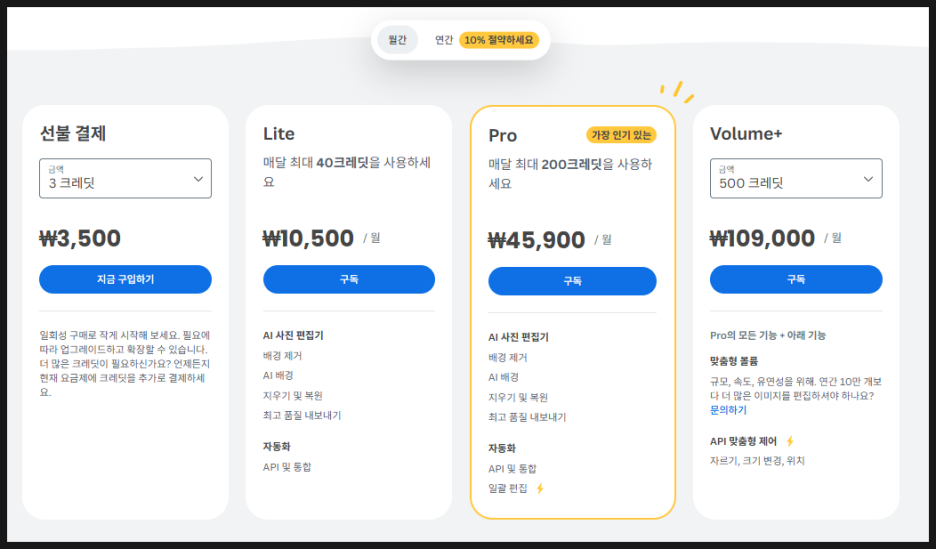Click the chevron in the 500 크레딧 dropdown
This screenshot has width=936, height=549.
tap(869, 178)
